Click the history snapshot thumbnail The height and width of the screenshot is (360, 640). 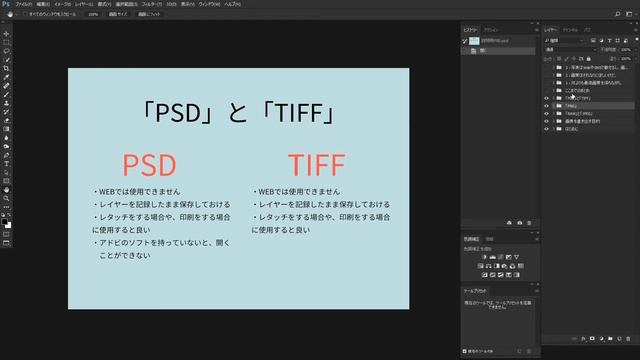[474, 41]
